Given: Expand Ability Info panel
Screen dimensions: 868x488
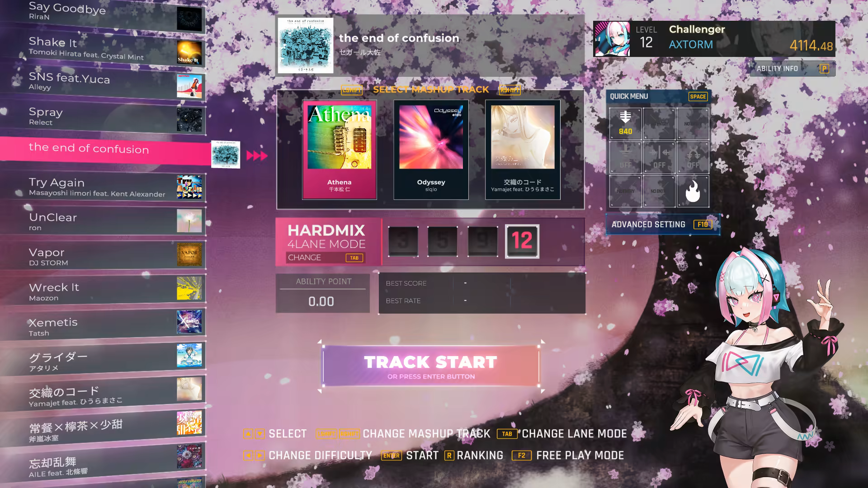Looking at the screenshot, I should pyautogui.click(x=792, y=69).
